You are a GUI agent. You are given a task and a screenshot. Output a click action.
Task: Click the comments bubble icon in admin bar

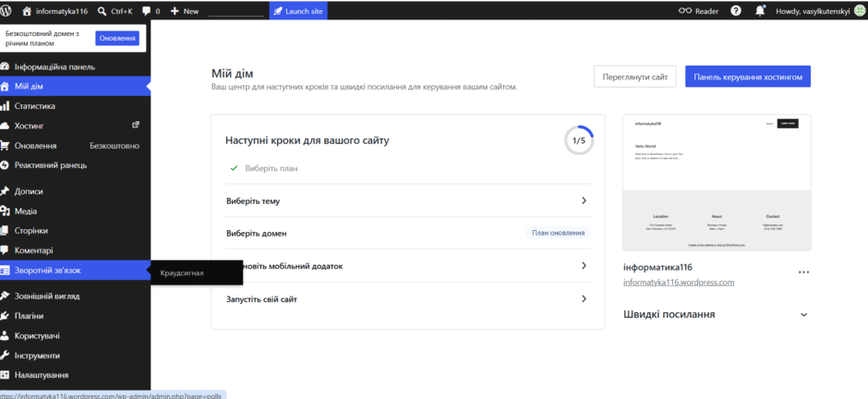coord(147,10)
